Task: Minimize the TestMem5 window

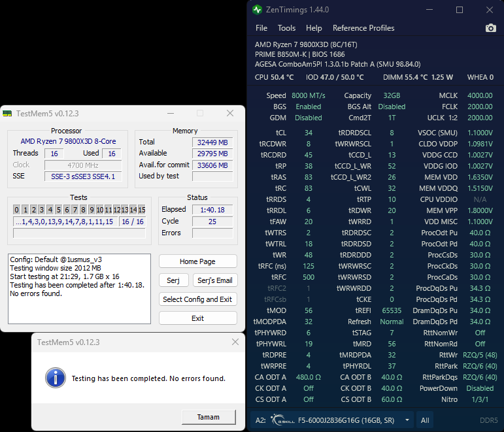Action: click(171, 113)
